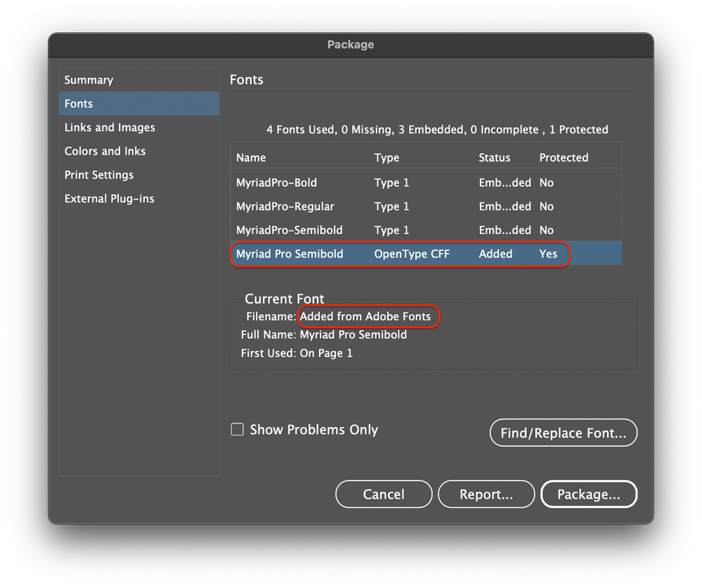Click the 'Full Name: Myriad Pro Semibold' text
The width and height of the screenshot is (702, 588).
(x=324, y=334)
